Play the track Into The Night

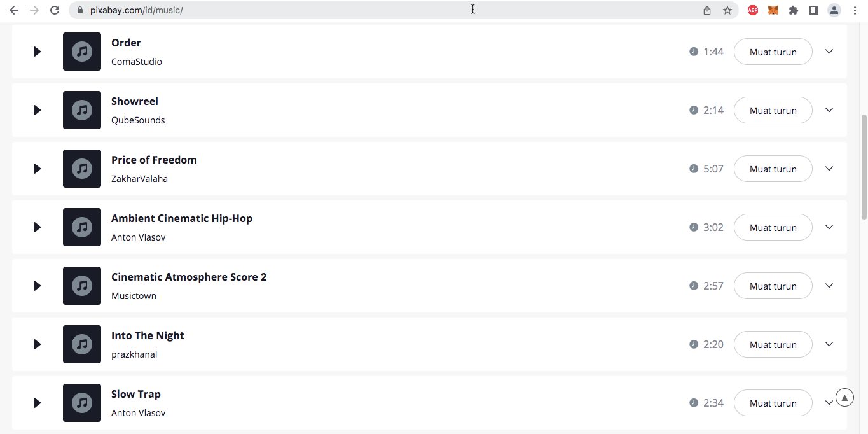tap(38, 344)
